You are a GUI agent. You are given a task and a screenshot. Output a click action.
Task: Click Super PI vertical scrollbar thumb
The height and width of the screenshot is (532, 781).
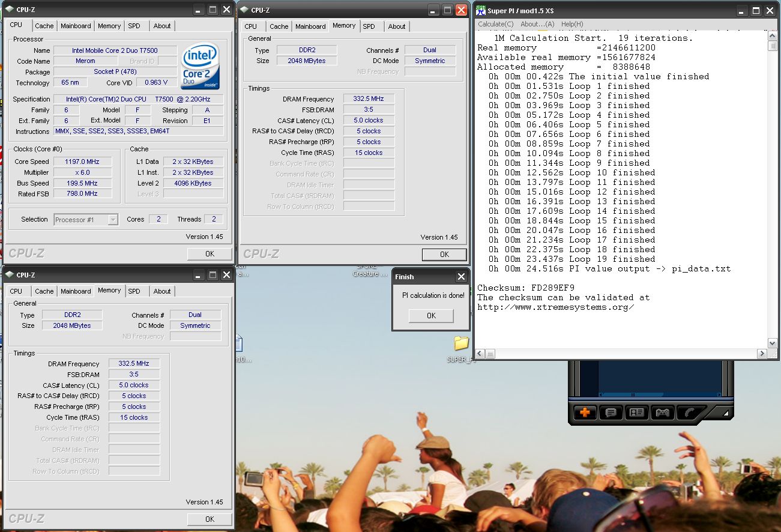[773, 46]
